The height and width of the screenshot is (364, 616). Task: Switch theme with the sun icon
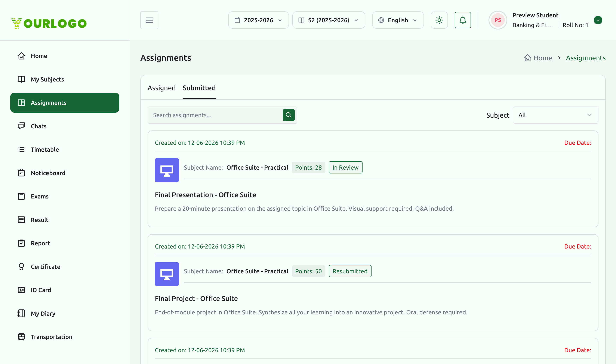click(x=439, y=20)
